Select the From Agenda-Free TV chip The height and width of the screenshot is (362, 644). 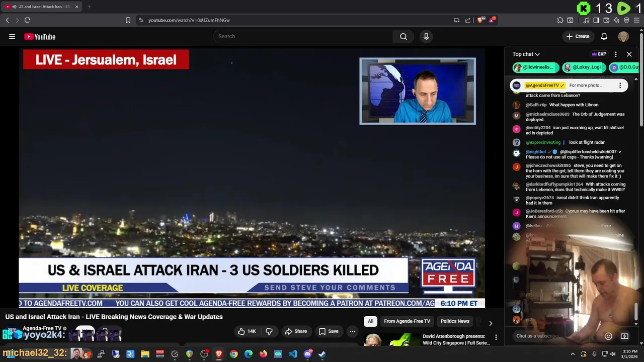click(x=407, y=321)
